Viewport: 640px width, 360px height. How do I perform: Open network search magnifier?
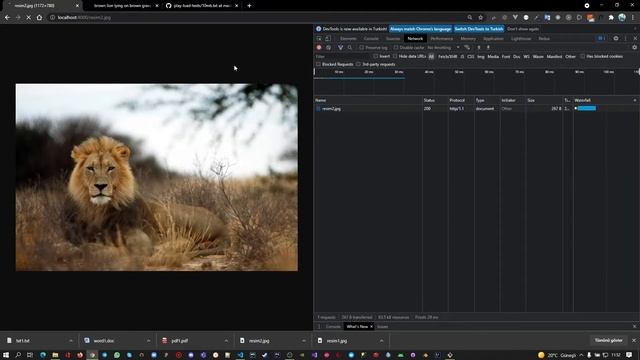click(350, 48)
